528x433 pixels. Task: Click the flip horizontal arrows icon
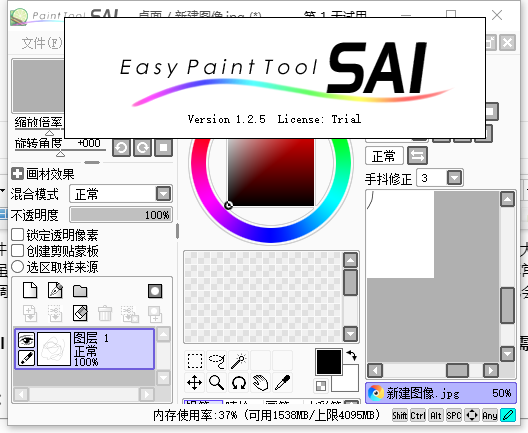tap(418, 156)
